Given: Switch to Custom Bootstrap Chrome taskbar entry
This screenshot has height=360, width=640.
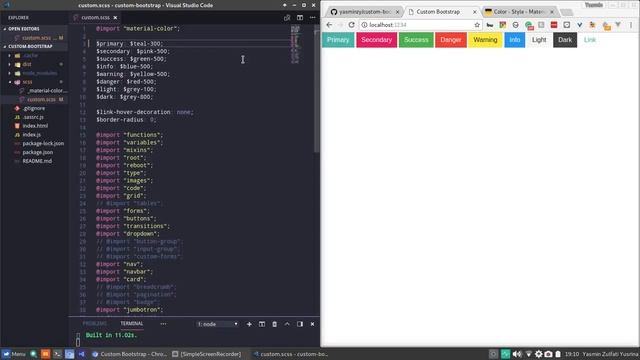Looking at the screenshot, I should (128, 354).
